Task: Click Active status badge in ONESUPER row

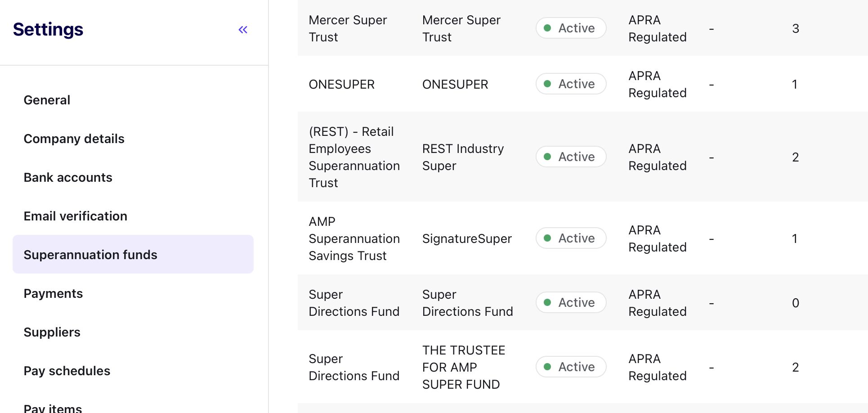Action: [x=571, y=84]
